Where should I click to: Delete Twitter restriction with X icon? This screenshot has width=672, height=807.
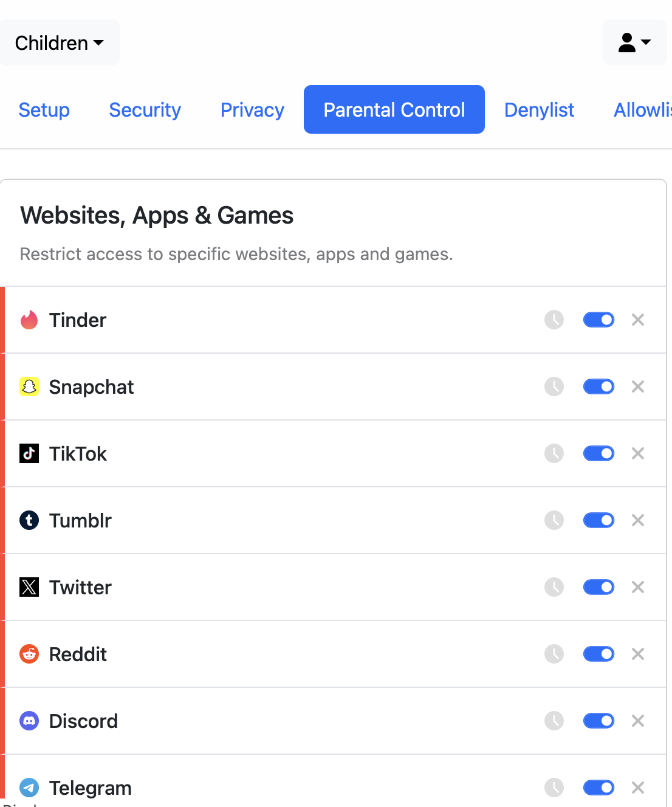pyautogui.click(x=637, y=587)
